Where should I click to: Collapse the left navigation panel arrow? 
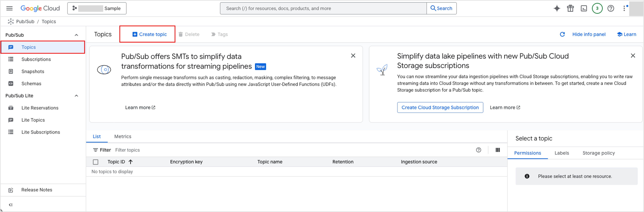click(11, 205)
